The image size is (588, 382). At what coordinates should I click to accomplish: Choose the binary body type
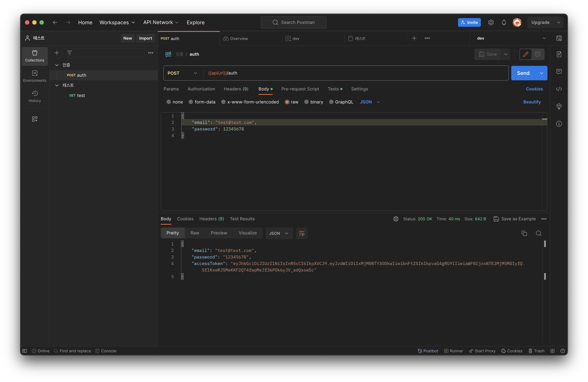[306, 102]
